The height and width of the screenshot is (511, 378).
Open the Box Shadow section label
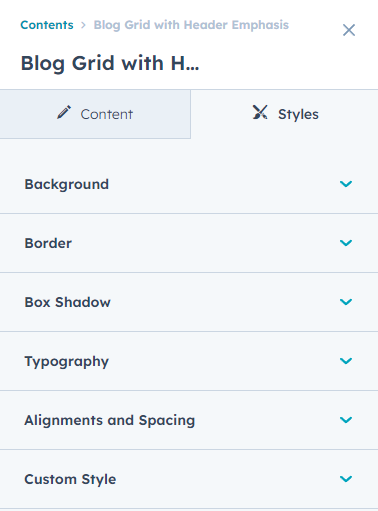67,302
